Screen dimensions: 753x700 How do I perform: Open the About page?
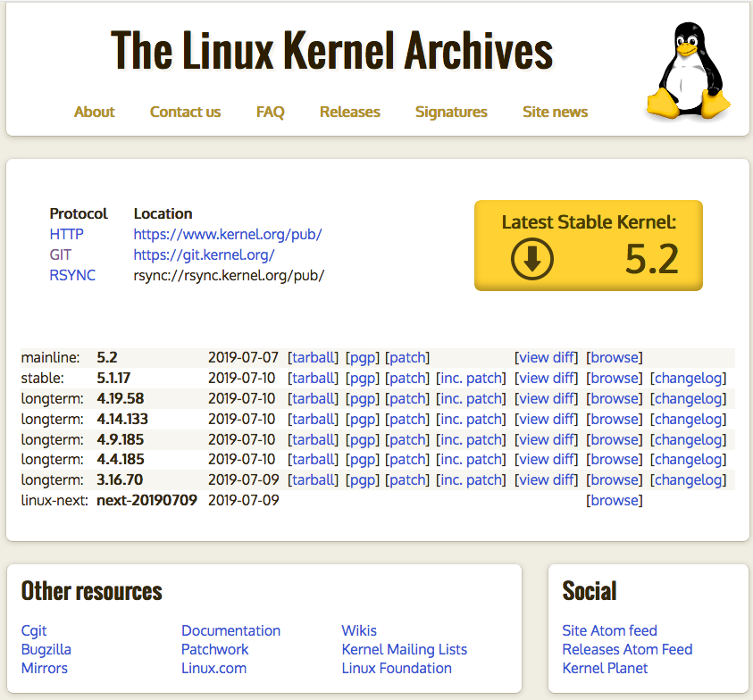[94, 112]
